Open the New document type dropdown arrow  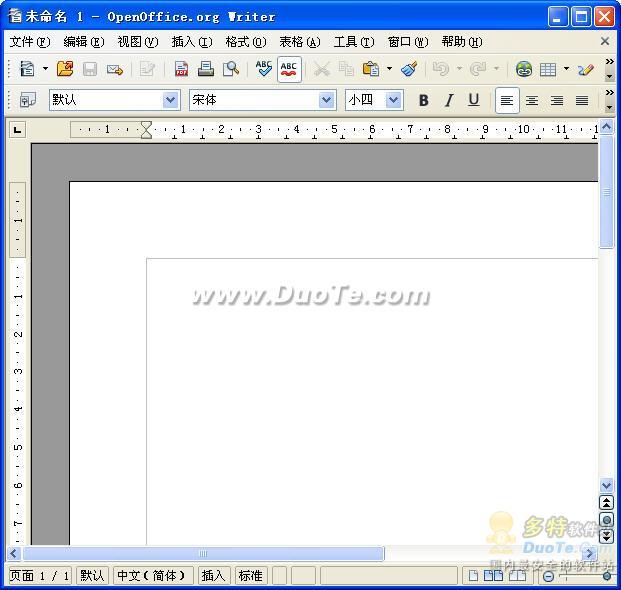46,69
